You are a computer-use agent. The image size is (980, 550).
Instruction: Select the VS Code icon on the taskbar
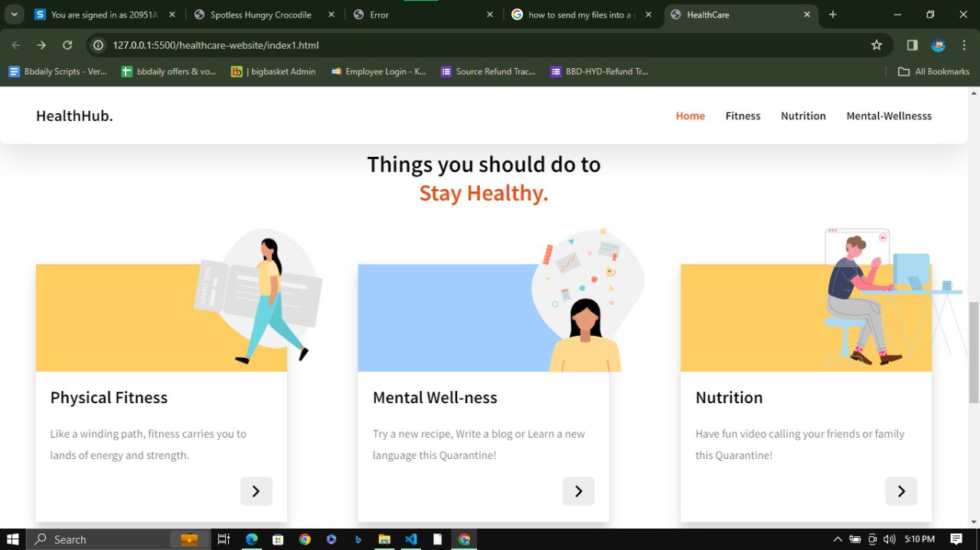pyautogui.click(x=410, y=539)
